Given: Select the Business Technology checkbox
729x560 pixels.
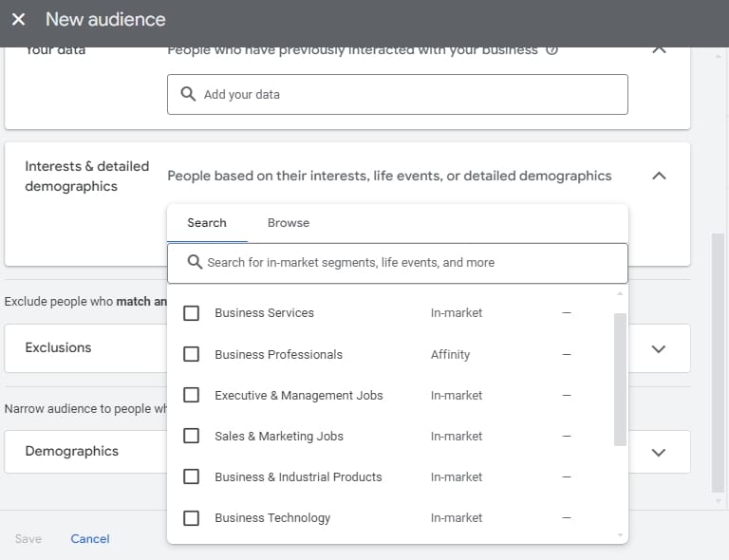Looking at the screenshot, I should [191, 518].
